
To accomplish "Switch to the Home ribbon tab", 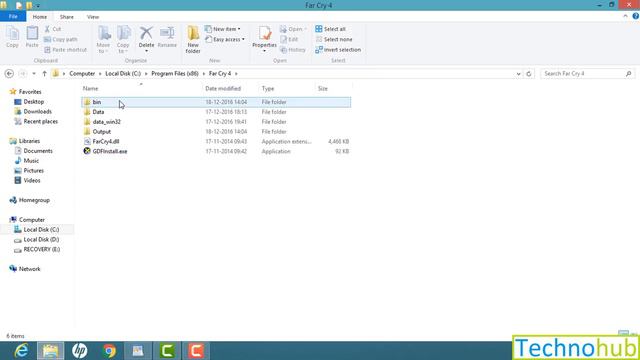I will tap(40, 17).
